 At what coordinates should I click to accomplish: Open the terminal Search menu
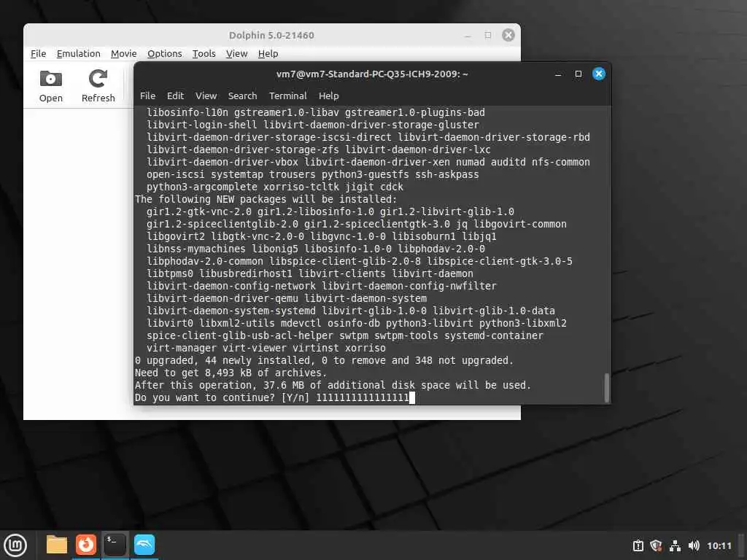(x=242, y=96)
